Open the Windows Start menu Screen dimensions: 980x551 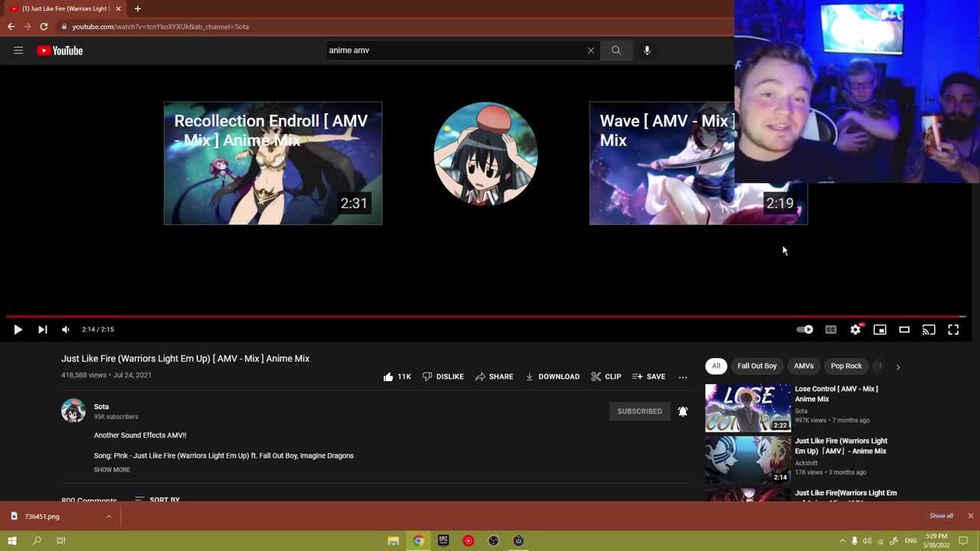12,541
